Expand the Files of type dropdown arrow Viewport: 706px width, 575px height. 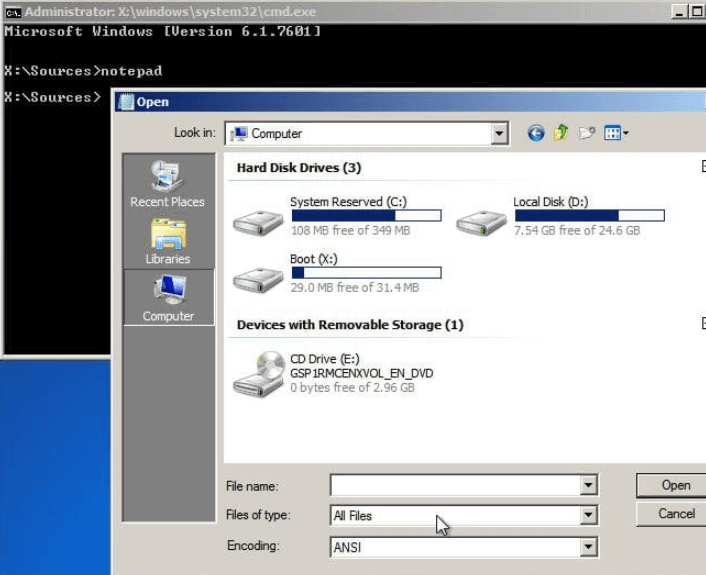(x=588, y=515)
